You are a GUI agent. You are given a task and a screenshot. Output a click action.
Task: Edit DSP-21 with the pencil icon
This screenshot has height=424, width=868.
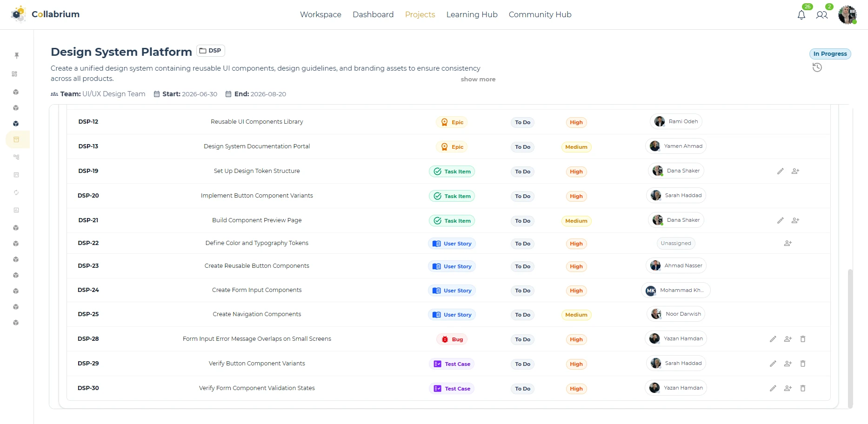pos(780,220)
